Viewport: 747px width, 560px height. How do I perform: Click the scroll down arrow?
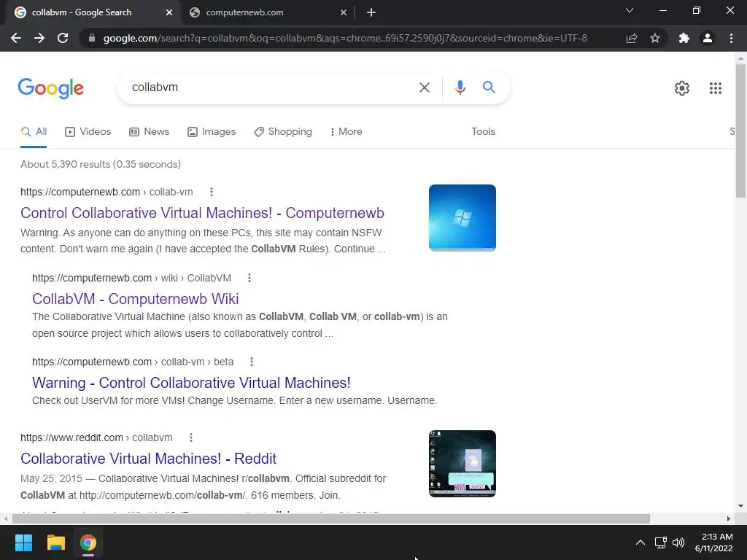tap(740, 506)
